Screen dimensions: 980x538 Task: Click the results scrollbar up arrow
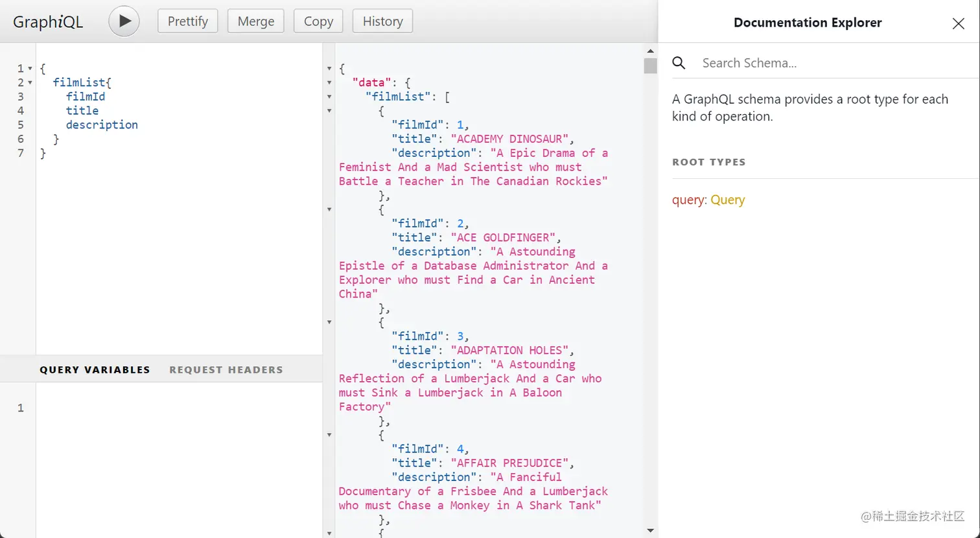[x=650, y=51]
